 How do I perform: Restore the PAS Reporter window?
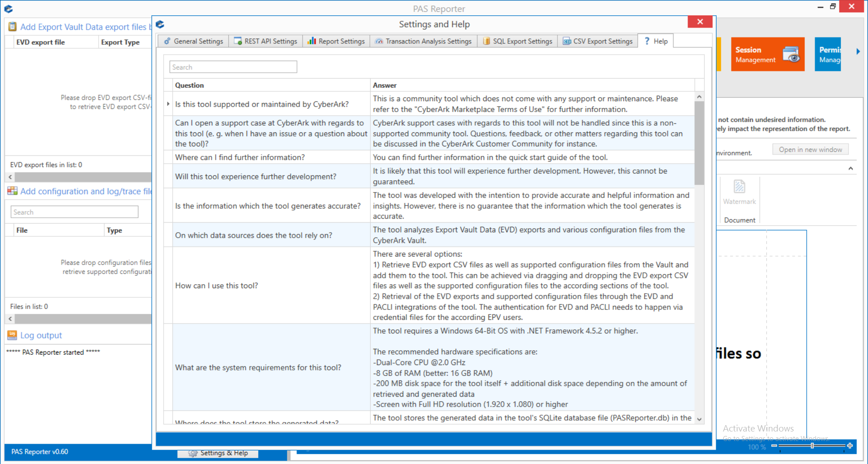pyautogui.click(x=833, y=7)
